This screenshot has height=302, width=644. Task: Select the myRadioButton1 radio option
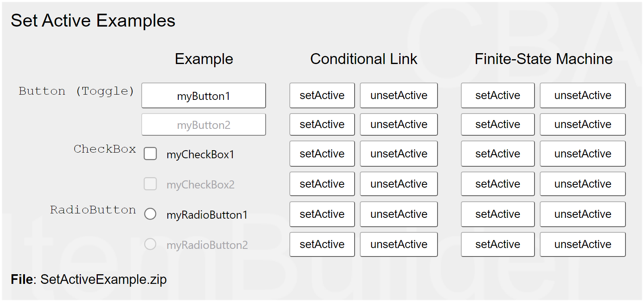[x=150, y=214]
